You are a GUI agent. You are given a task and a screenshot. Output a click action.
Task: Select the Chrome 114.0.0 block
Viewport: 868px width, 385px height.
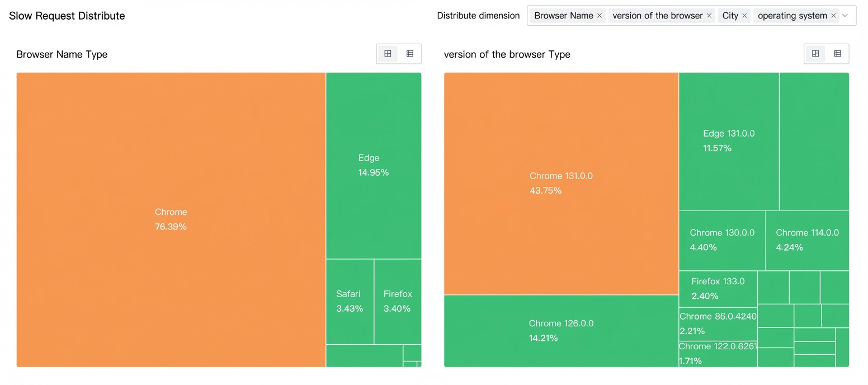[x=808, y=240]
